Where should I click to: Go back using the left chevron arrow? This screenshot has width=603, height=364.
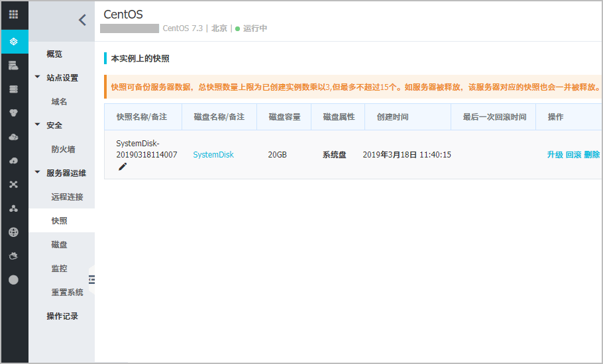tap(82, 20)
